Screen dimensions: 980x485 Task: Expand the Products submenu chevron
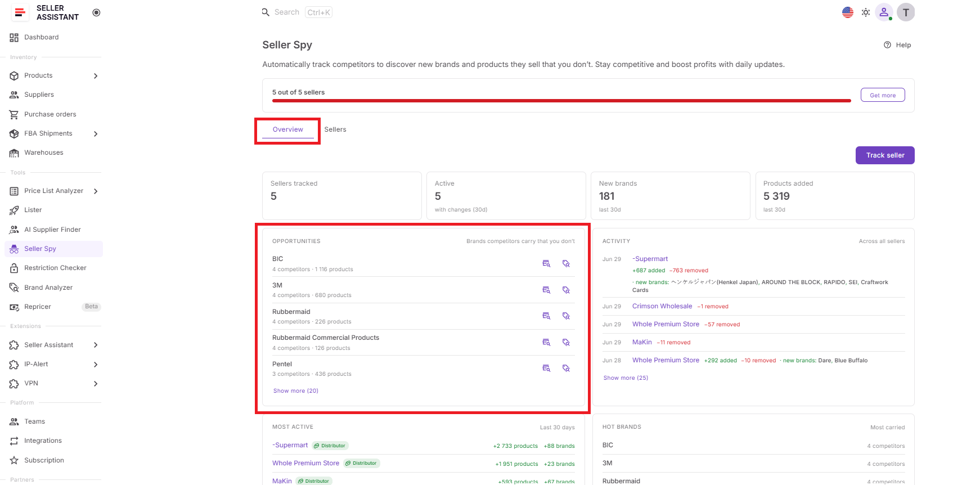[96, 76]
